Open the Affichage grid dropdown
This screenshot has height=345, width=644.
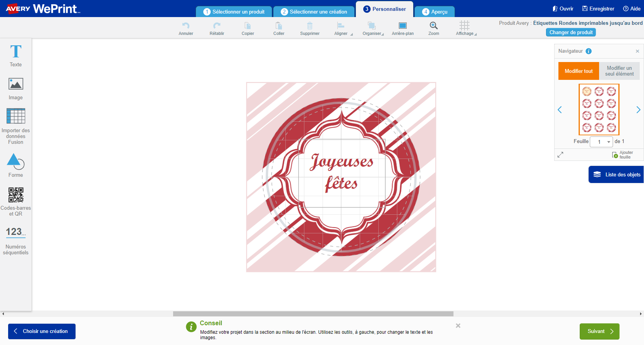[465, 28]
